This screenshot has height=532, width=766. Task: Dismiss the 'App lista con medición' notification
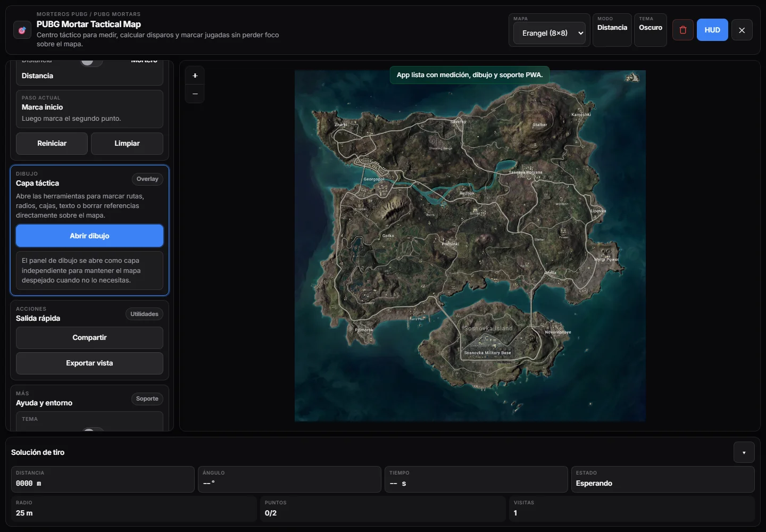pos(470,75)
